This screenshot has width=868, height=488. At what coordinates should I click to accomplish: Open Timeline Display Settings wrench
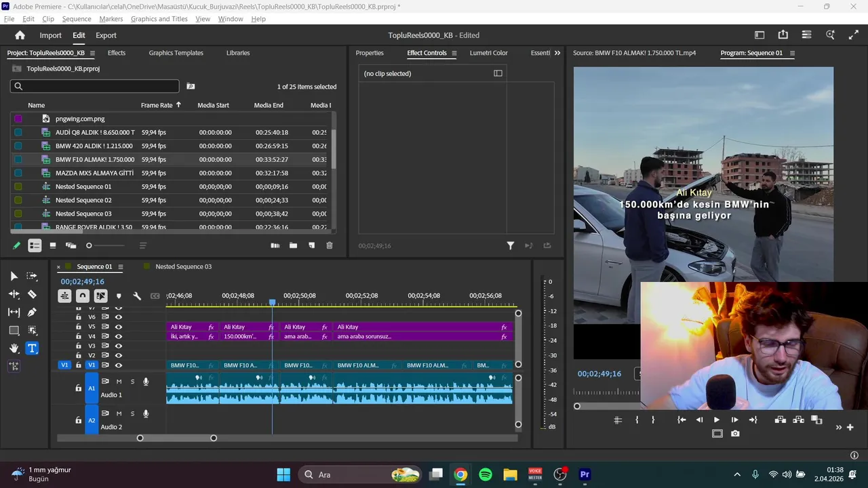(137, 296)
